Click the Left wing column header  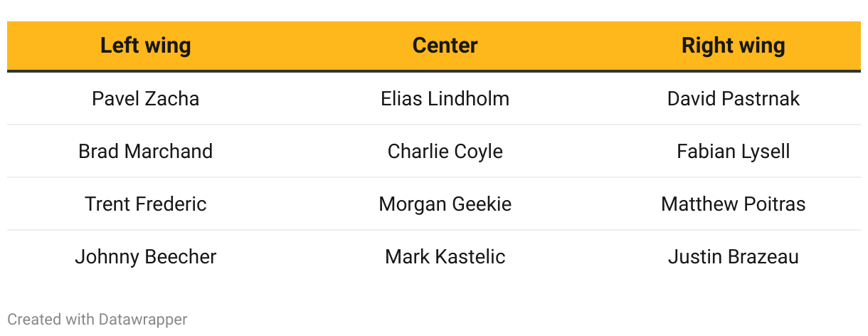coord(145,46)
